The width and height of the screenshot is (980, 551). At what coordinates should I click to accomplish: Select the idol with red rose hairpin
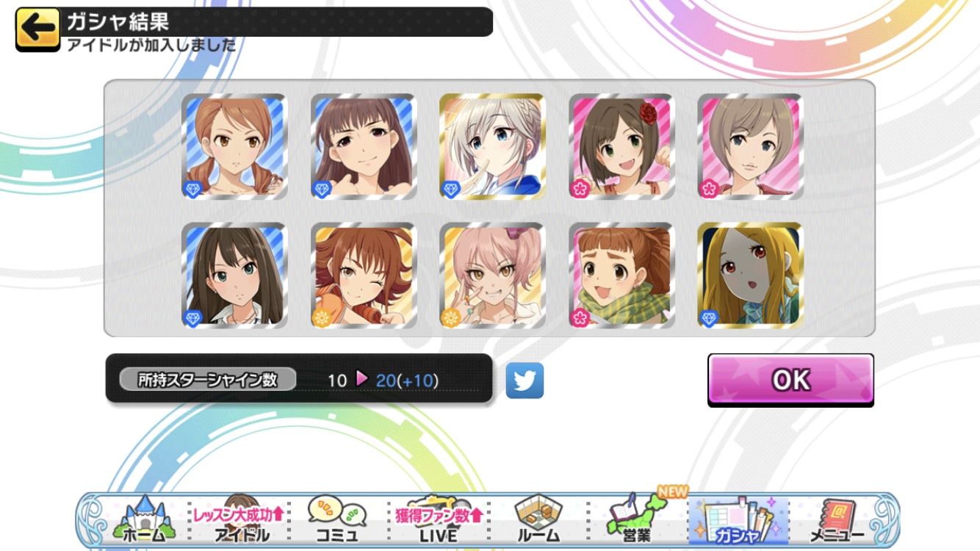point(621,146)
